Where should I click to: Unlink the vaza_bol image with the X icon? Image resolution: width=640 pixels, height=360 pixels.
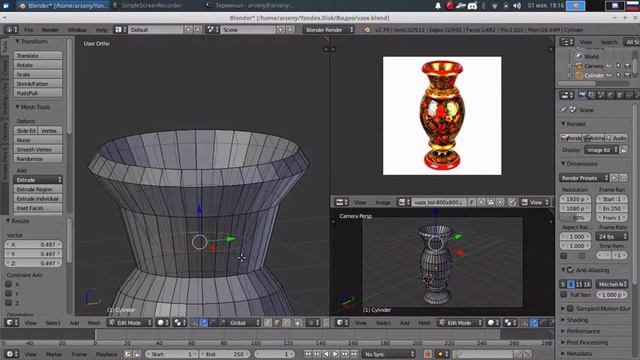tap(500, 202)
